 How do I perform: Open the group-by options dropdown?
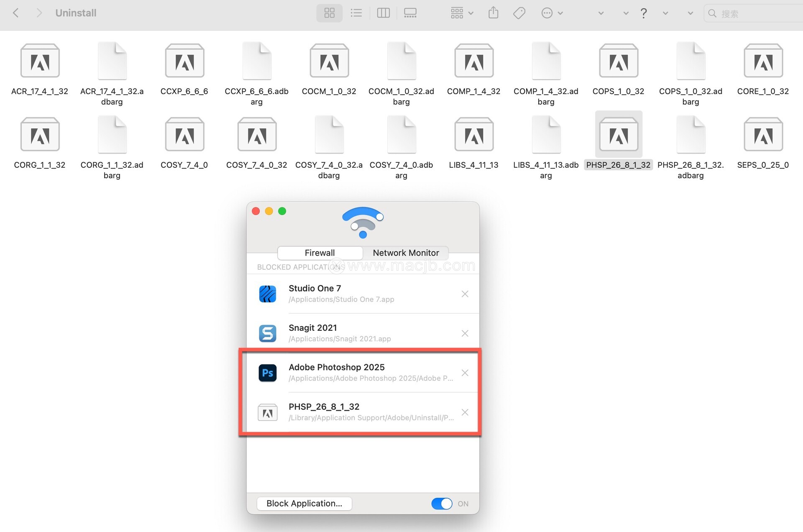click(x=462, y=13)
